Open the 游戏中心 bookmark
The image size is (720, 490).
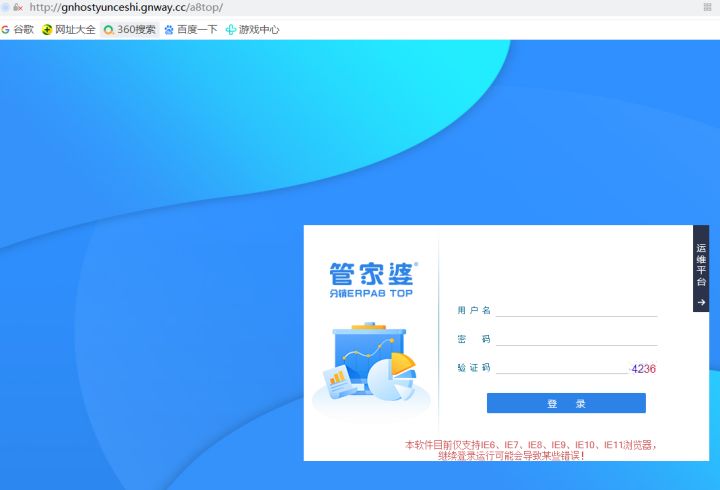253,29
